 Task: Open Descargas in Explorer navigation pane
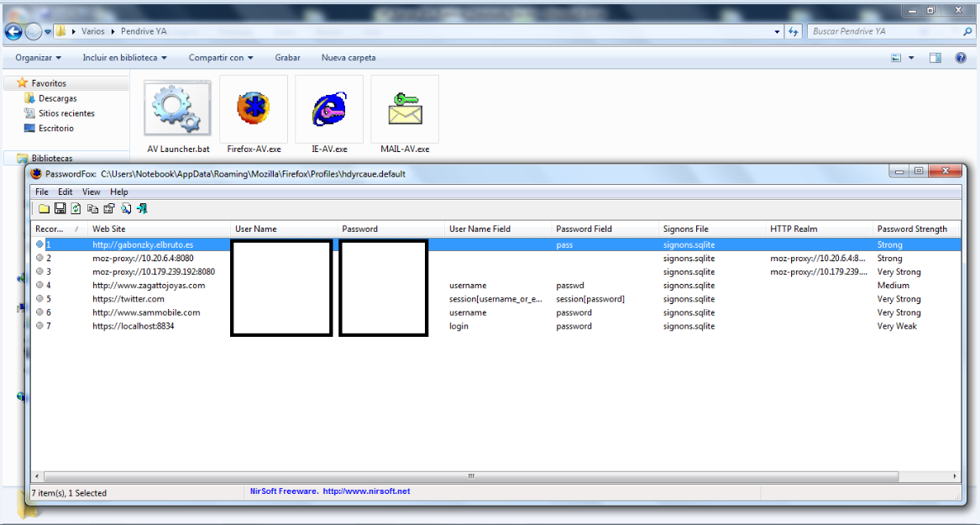tap(57, 98)
